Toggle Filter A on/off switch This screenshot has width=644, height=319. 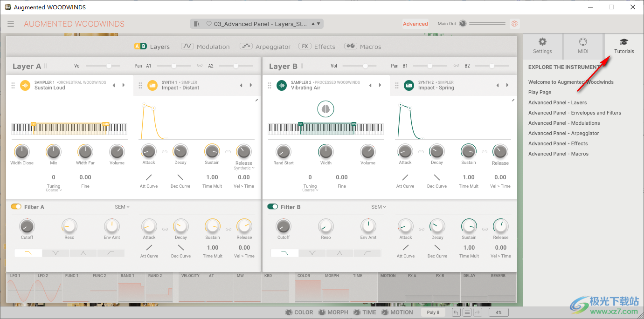pos(16,207)
